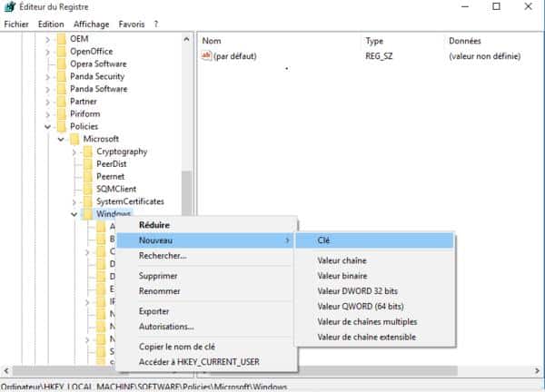Open the Favoris menu
The height and width of the screenshot is (392, 545).
[x=131, y=24]
